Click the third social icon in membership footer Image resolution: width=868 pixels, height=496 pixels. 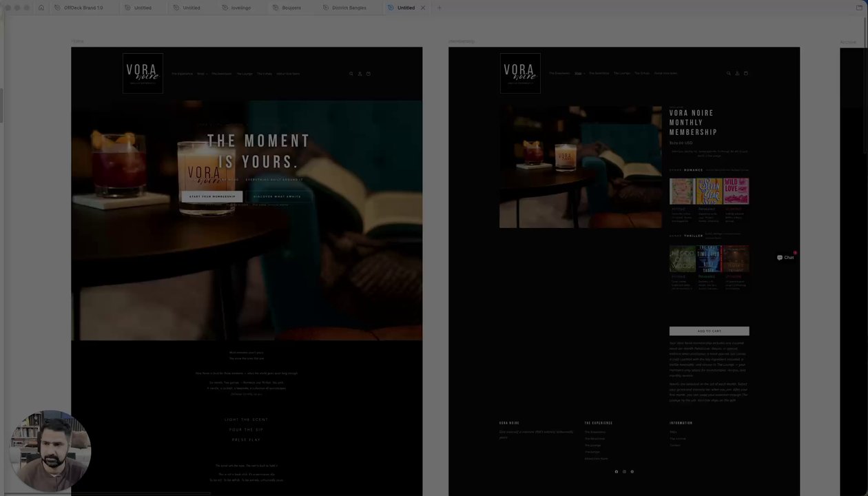tap(632, 472)
